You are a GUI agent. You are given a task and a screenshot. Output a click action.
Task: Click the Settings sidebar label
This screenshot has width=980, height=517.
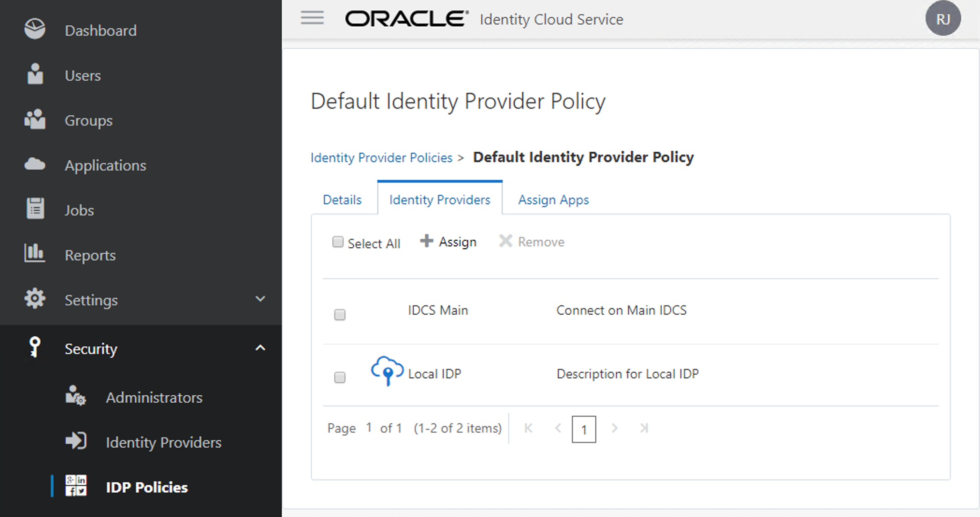pos(91,300)
